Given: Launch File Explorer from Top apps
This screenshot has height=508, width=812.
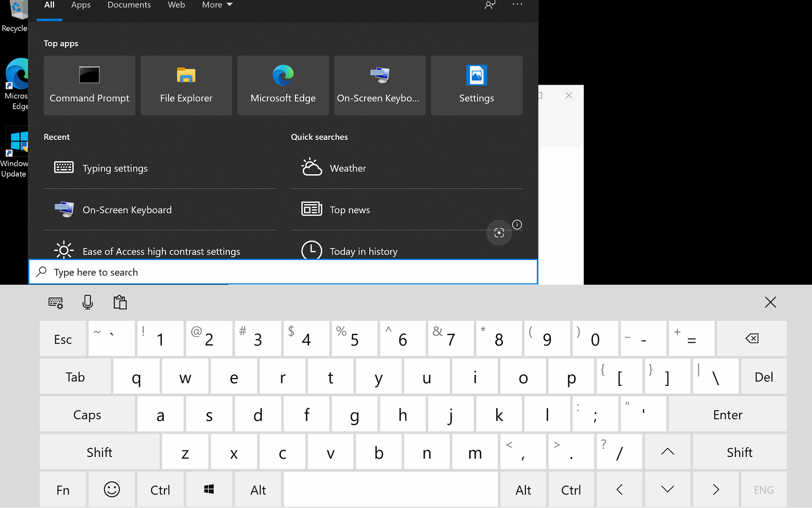Looking at the screenshot, I should tap(186, 85).
